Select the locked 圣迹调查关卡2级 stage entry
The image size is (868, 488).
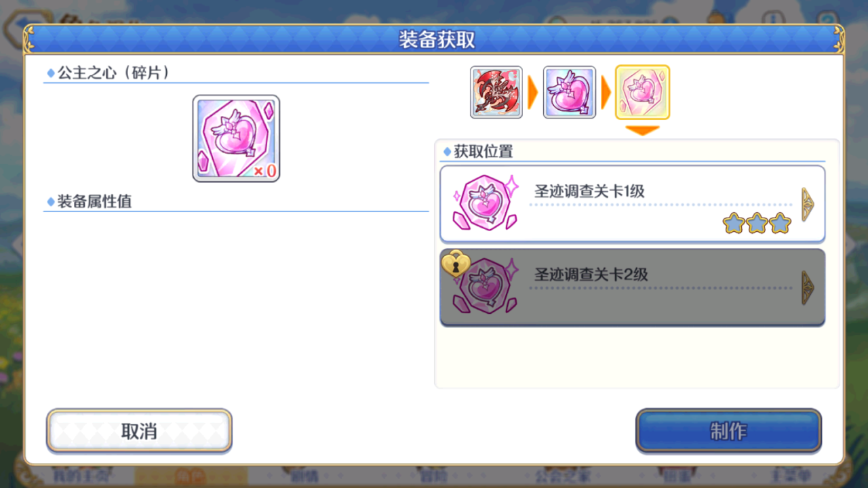[x=633, y=287]
